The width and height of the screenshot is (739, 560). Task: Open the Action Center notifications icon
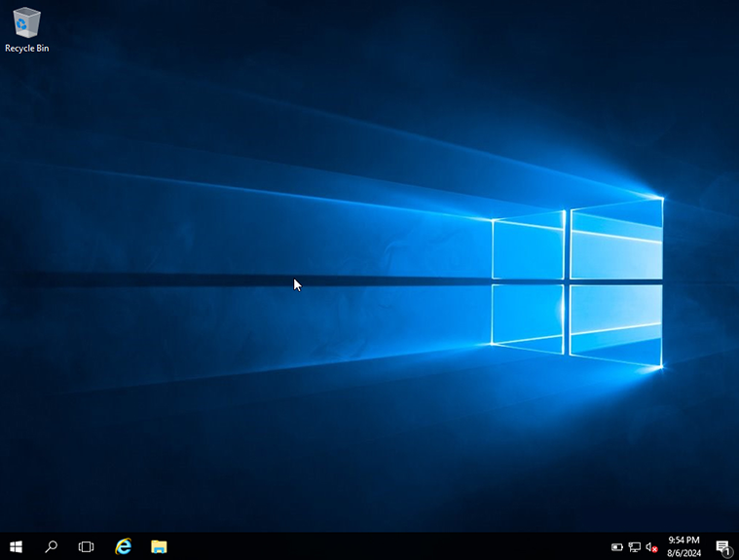[722, 547]
